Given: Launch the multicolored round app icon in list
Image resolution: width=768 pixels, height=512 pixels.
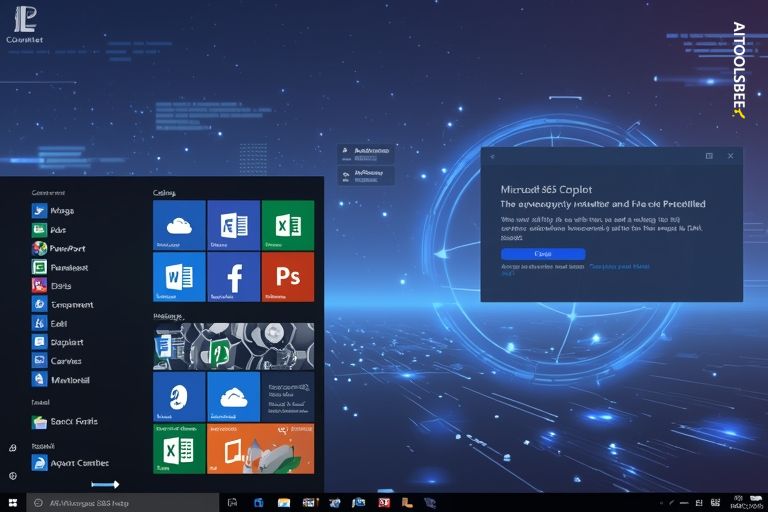Looking at the screenshot, I should [39, 248].
